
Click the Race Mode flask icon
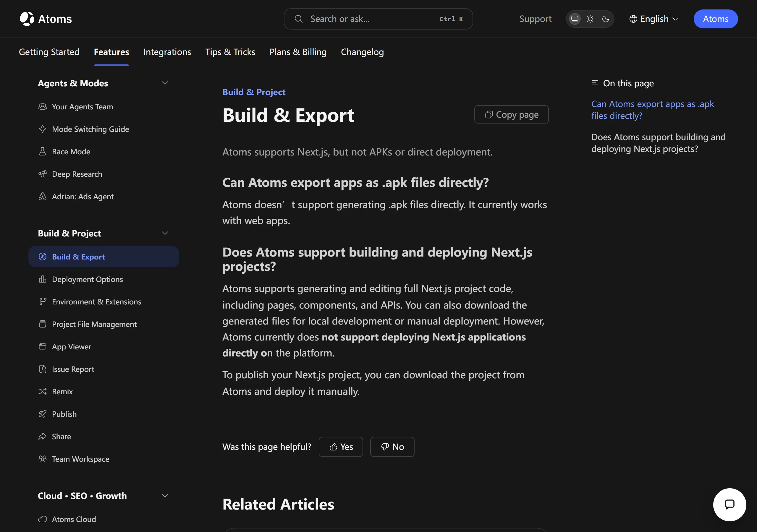43,151
